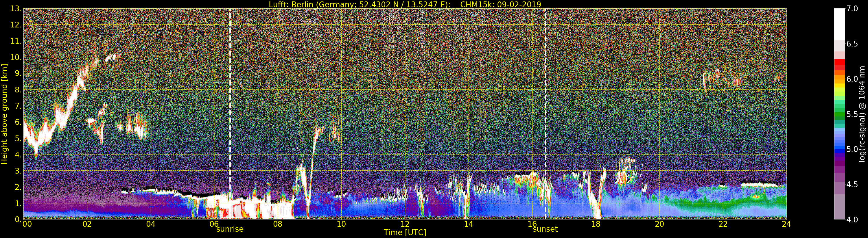The width and height of the screenshot is (868, 238).
Task: Click the "7." height axis tick label
Action: (x=18, y=106)
